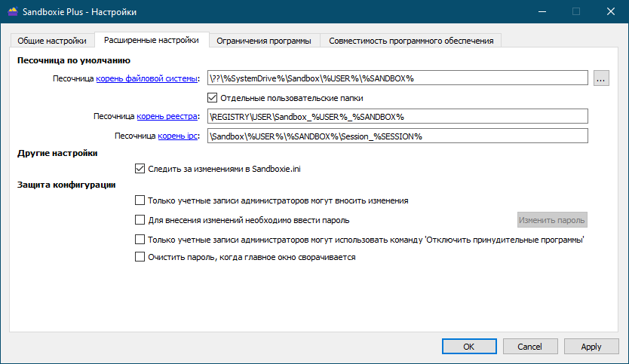Click the Защита конфигурации heading

[66, 185]
